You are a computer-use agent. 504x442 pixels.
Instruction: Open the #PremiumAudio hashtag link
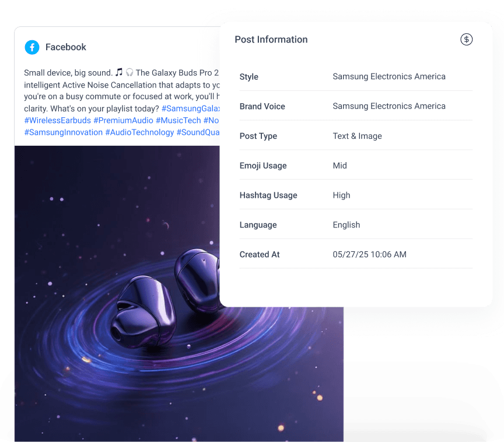pos(124,121)
